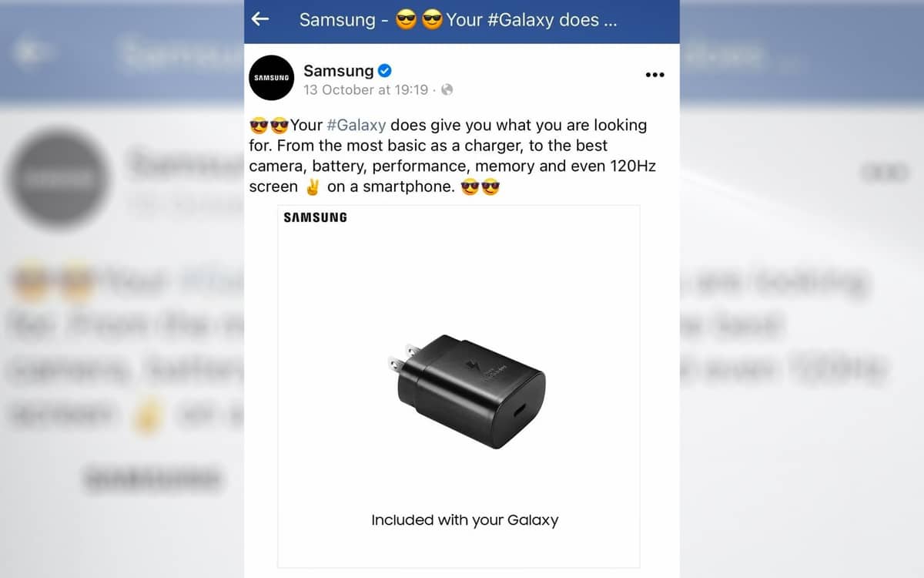Open the Samsung page name link
The image size is (924, 578).
[339, 71]
